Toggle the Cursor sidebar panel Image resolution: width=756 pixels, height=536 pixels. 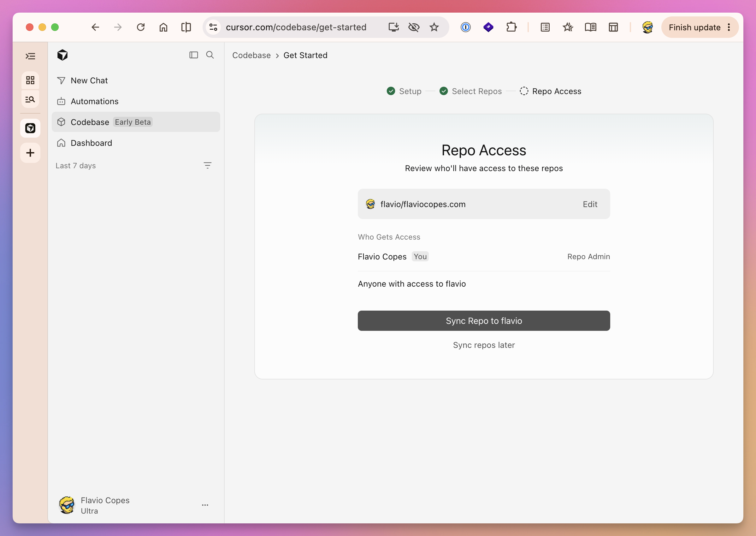[194, 55]
